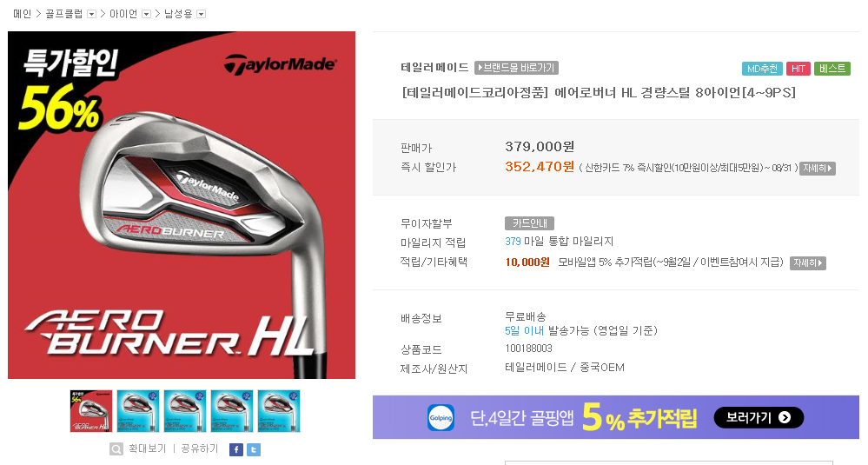Screen dimensions: 868x465
Task: Click 자세히 next to mobile app reward
Action: pos(808,263)
